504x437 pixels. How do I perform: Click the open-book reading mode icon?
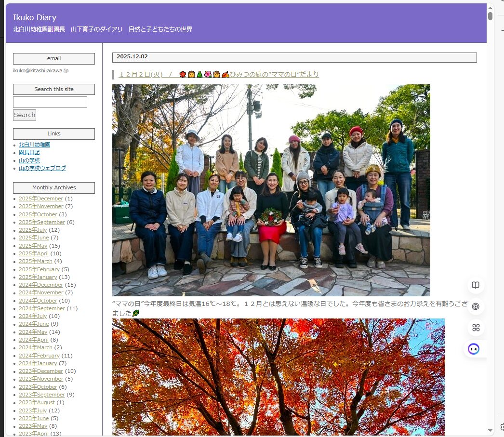point(476,285)
